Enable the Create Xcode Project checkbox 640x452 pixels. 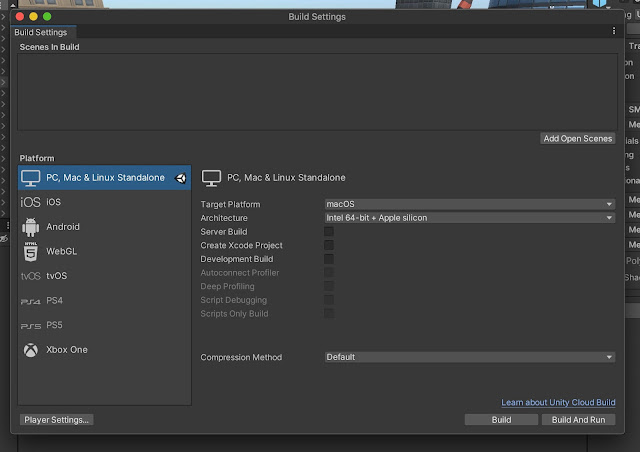[x=329, y=245]
